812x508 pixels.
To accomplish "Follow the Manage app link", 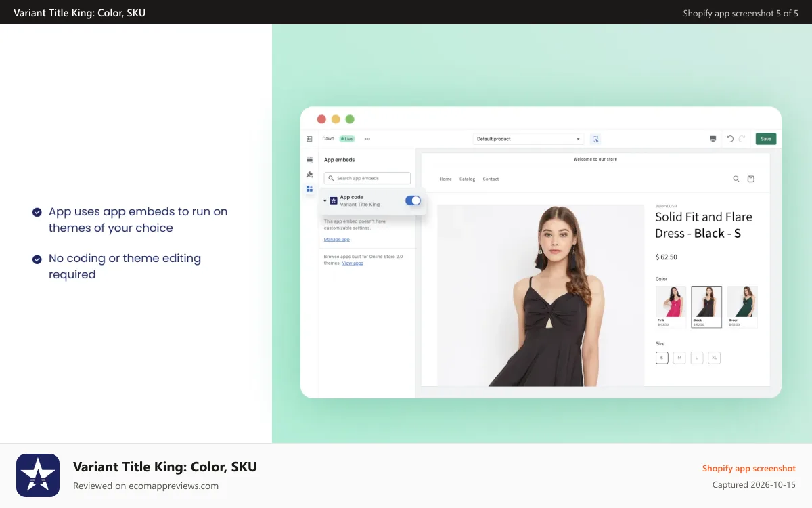I will click(x=337, y=240).
